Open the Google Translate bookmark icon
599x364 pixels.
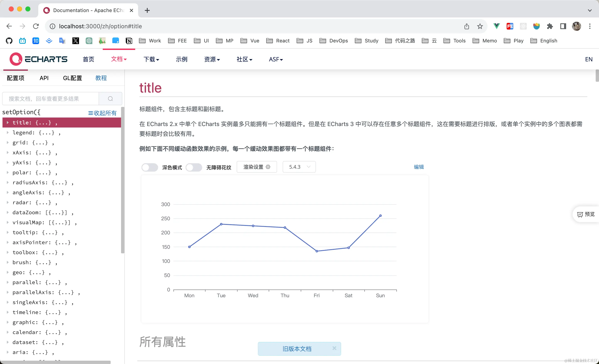62,41
